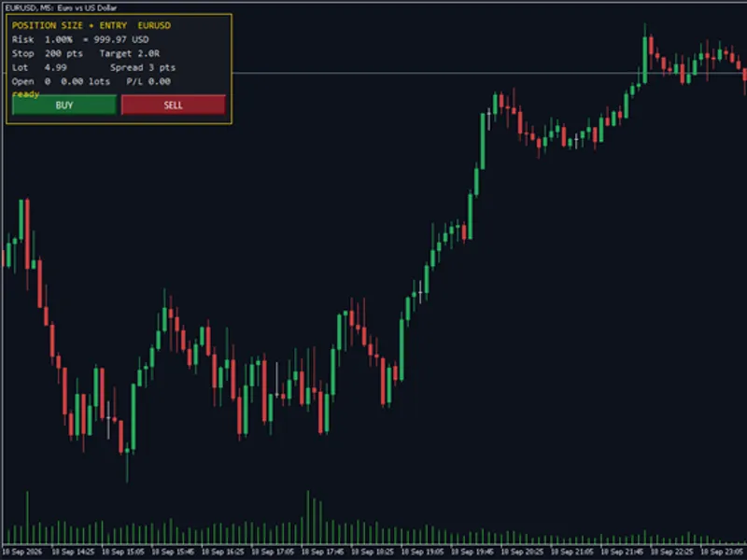Click the 10 Sep 23:05 time label
The width and height of the screenshot is (747, 560).
pos(722,552)
